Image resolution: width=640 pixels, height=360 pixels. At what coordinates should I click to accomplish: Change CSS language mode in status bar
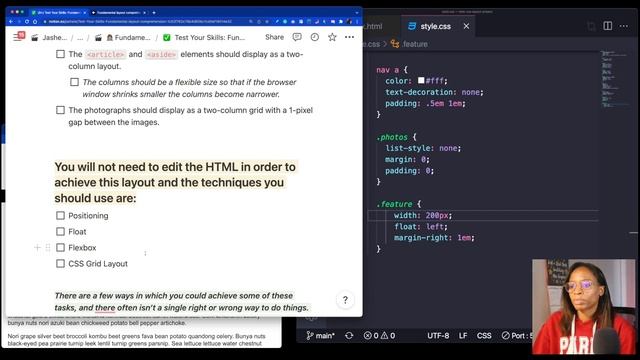(x=484, y=336)
